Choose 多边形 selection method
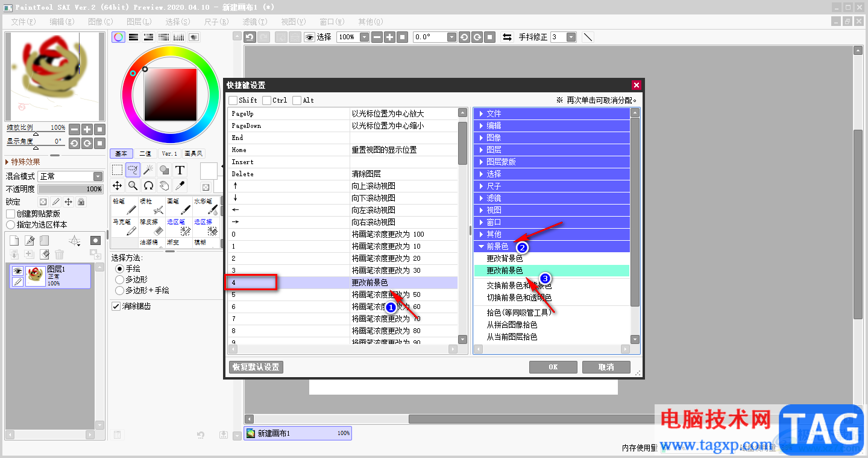The image size is (868, 458). coord(119,279)
